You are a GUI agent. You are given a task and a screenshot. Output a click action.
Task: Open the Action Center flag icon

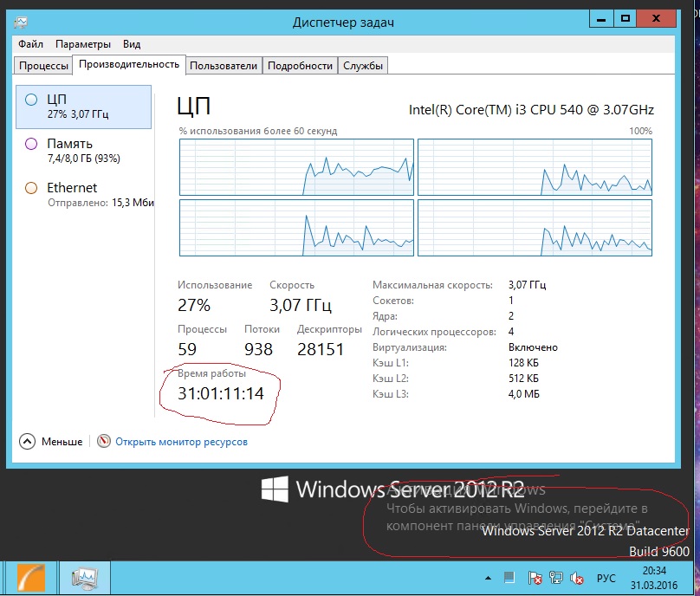tap(535, 578)
